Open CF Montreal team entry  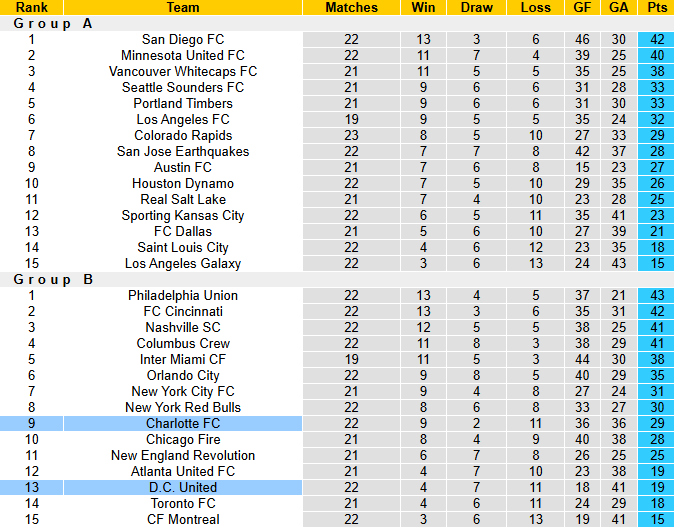[183, 520]
